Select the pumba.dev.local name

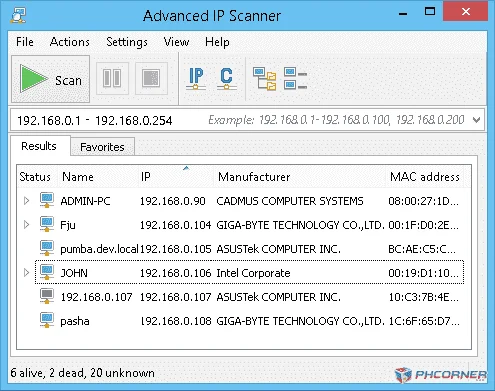99,249
